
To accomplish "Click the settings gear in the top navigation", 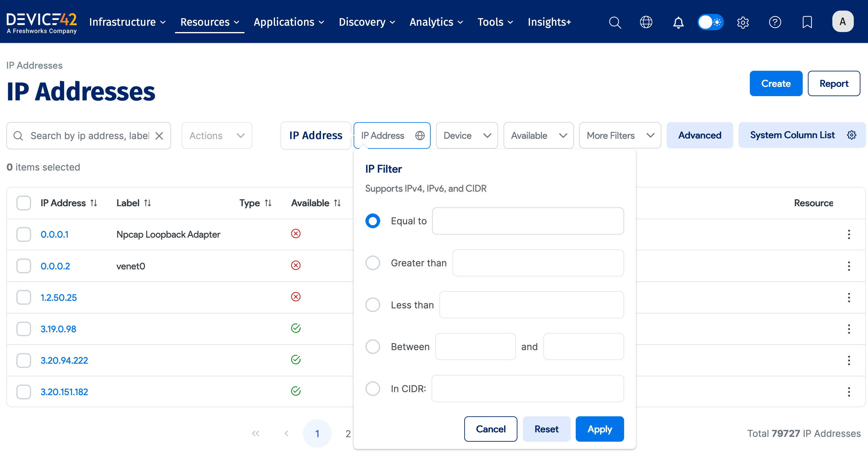I will tap(743, 22).
